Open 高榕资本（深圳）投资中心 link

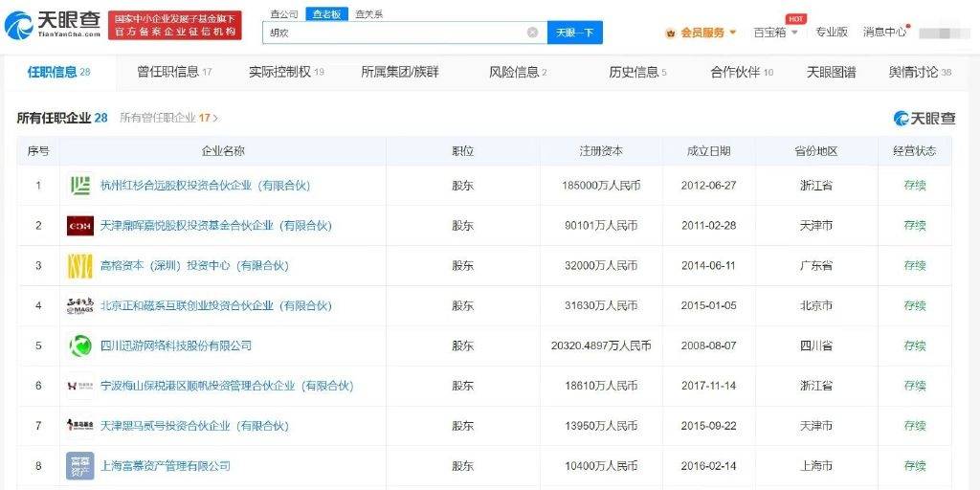click(194, 266)
